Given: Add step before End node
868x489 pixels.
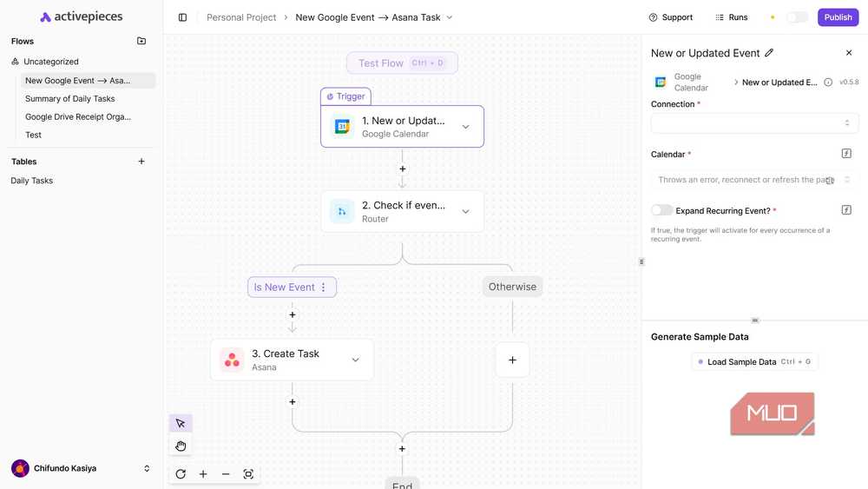Looking at the screenshot, I should pos(403,448).
